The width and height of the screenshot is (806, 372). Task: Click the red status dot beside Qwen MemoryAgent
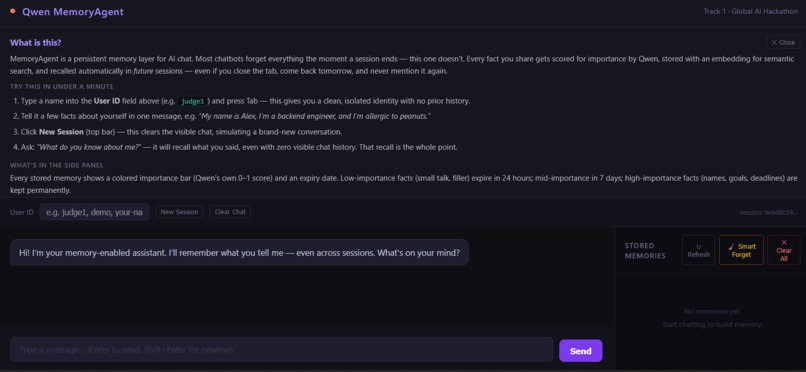point(13,11)
